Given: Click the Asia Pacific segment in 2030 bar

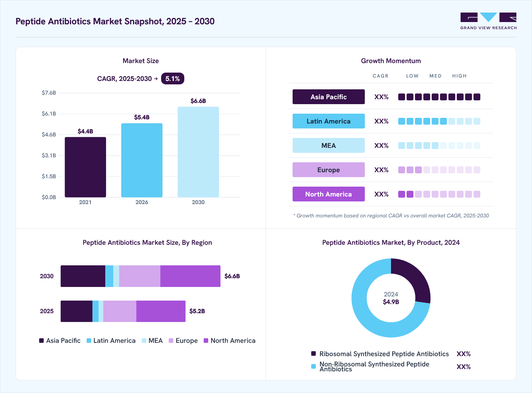Looking at the screenshot, I should coord(83,276).
